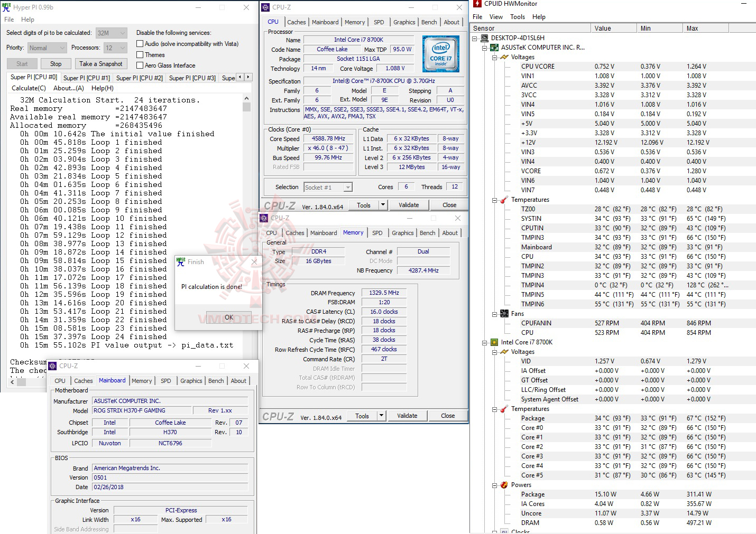The height and width of the screenshot is (534, 756).
Task: Click the Temperatures icon under Intel Core i7 8700K
Action: point(504,409)
